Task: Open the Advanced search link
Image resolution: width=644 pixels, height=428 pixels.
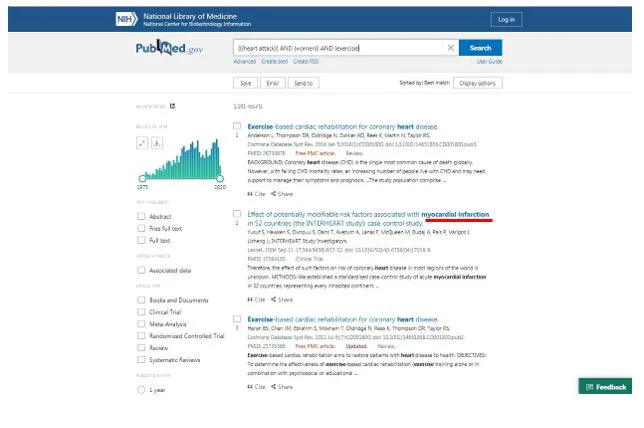Action: point(244,62)
